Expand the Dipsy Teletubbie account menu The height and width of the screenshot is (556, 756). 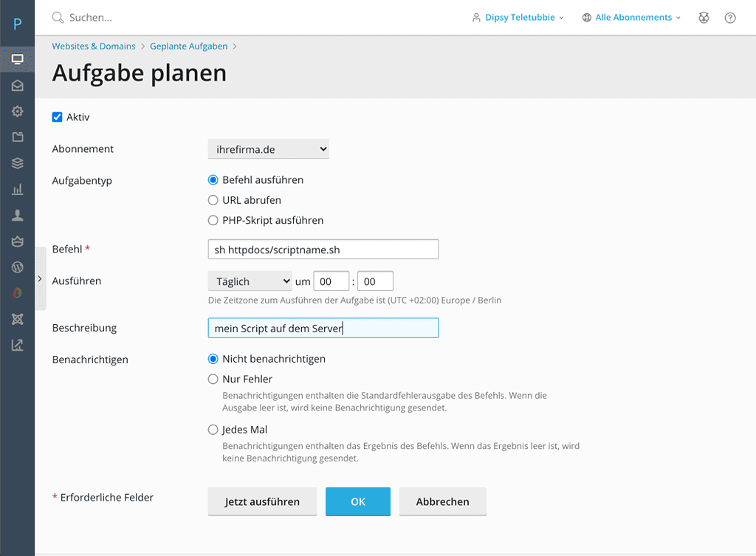pyautogui.click(x=518, y=18)
